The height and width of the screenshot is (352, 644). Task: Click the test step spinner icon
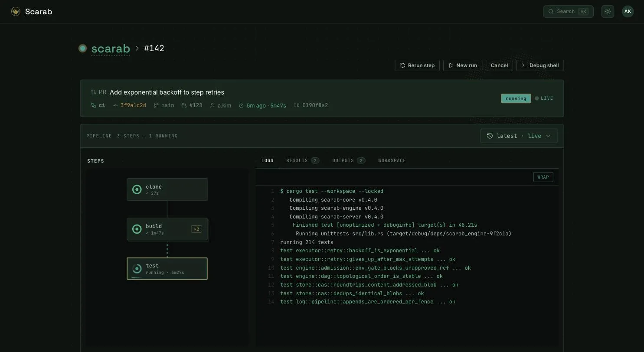pyautogui.click(x=137, y=269)
